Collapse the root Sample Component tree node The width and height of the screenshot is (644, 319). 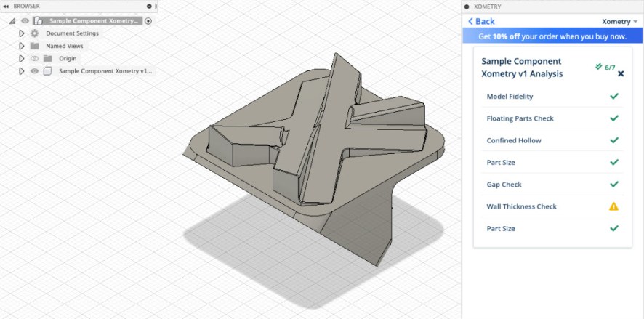[12, 21]
